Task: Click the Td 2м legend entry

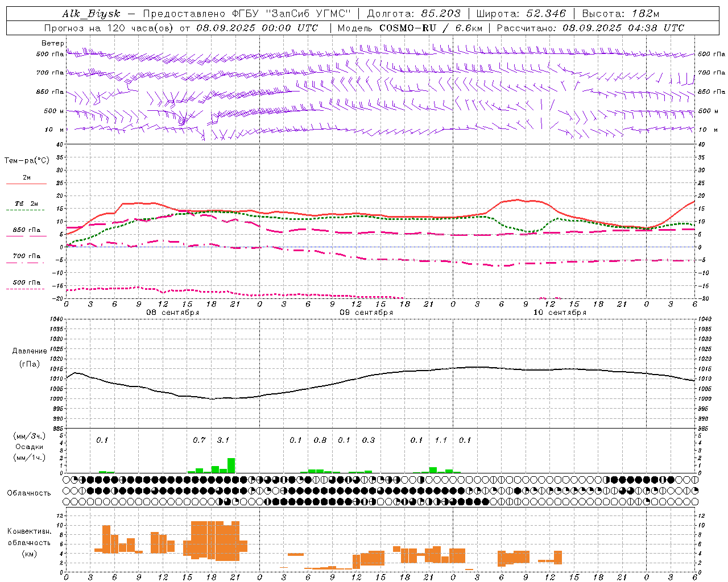Action: (26, 203)
